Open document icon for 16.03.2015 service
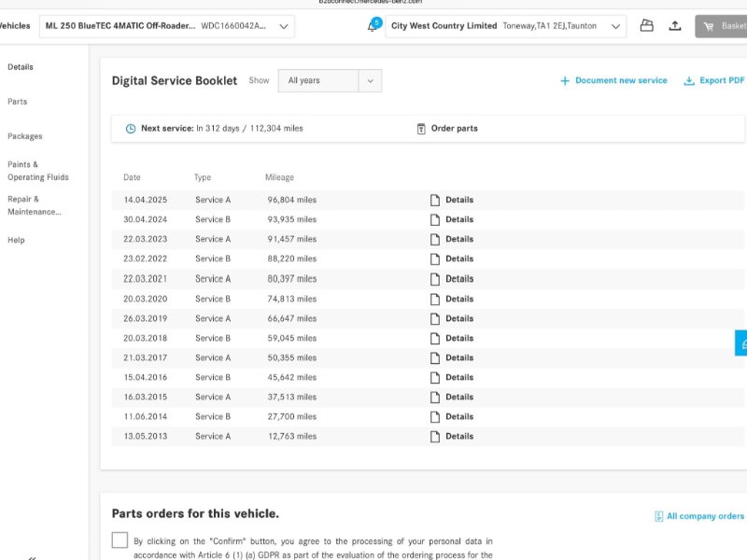747x560 pixels. click(435, 398)
